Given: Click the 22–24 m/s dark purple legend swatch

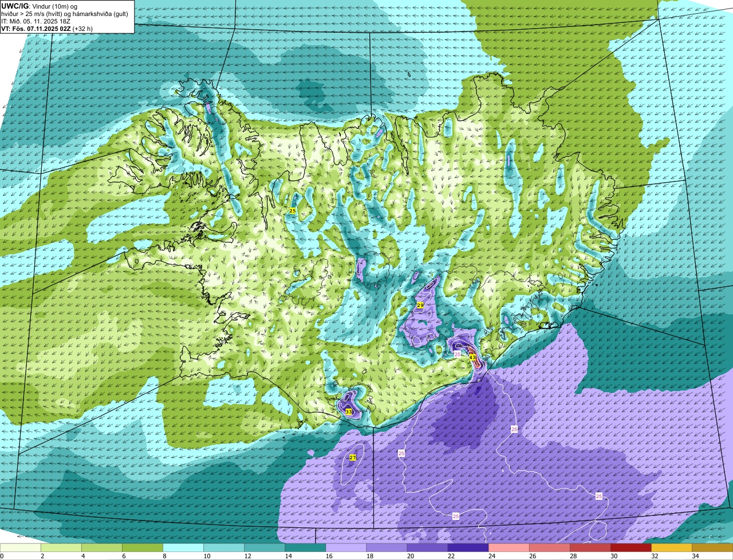Looking at the screenshot, I should pos(468,548).
